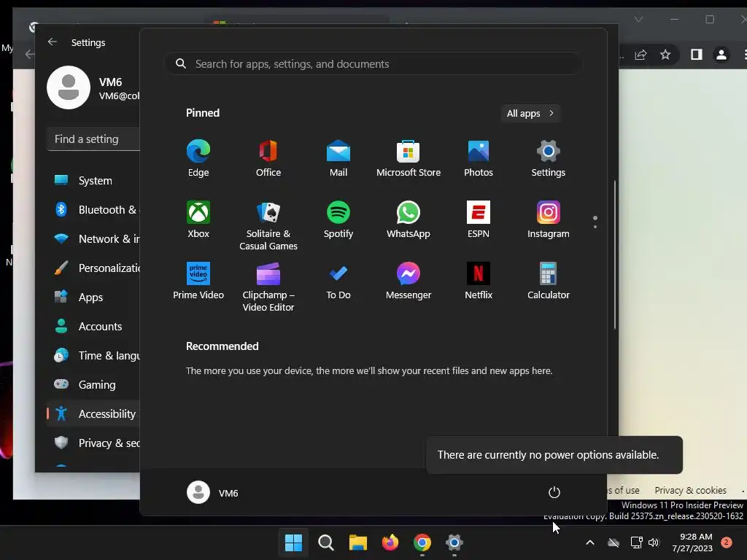Viewport: 747px width, 560px height.
Task: Select Accessibility in Settings sidebar
Action: (94, 414)
